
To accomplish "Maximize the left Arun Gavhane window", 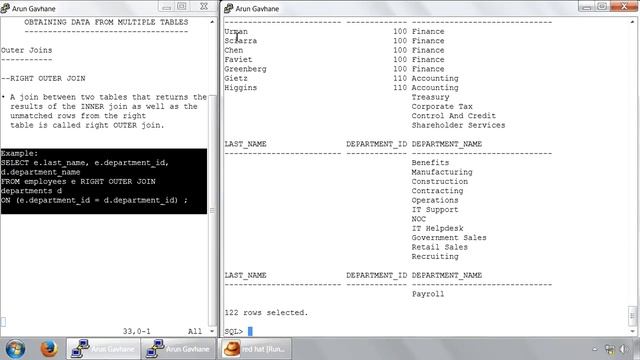I will (x=182, y=7).
